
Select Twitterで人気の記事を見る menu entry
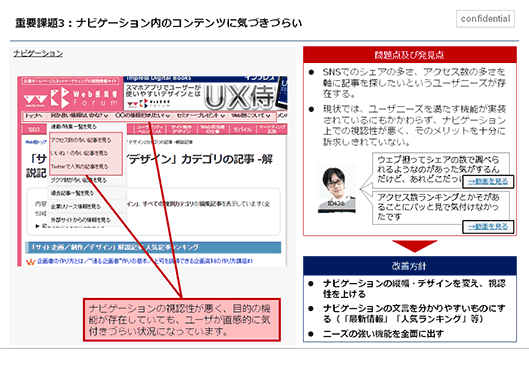pos(80,167)
